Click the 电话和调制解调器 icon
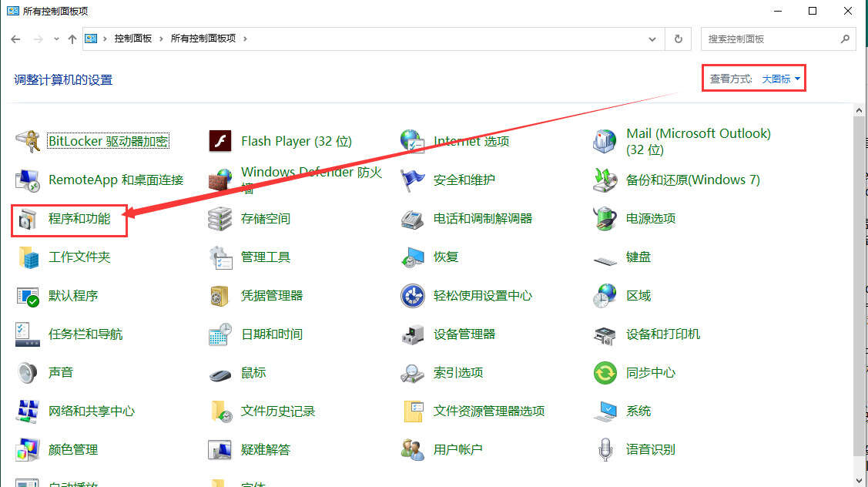The width and height of the screenshot is (868, 487). click(x=412, y=219)
